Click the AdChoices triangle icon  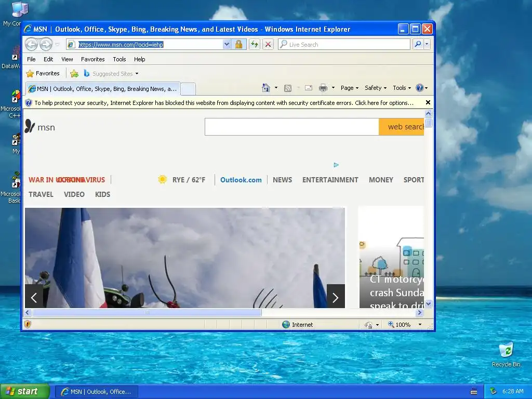coord(336,165)
